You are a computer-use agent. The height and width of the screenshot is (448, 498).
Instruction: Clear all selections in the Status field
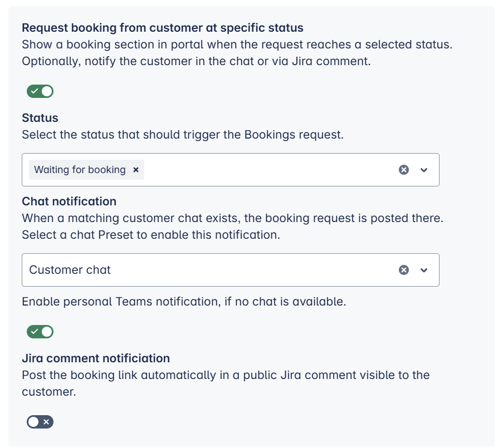coord(404,170)
